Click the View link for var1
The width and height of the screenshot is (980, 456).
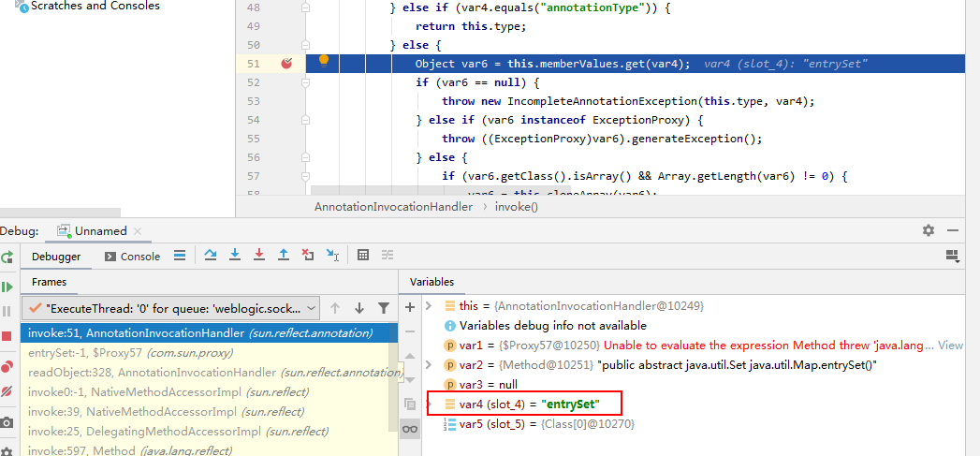tap(950, 346)
